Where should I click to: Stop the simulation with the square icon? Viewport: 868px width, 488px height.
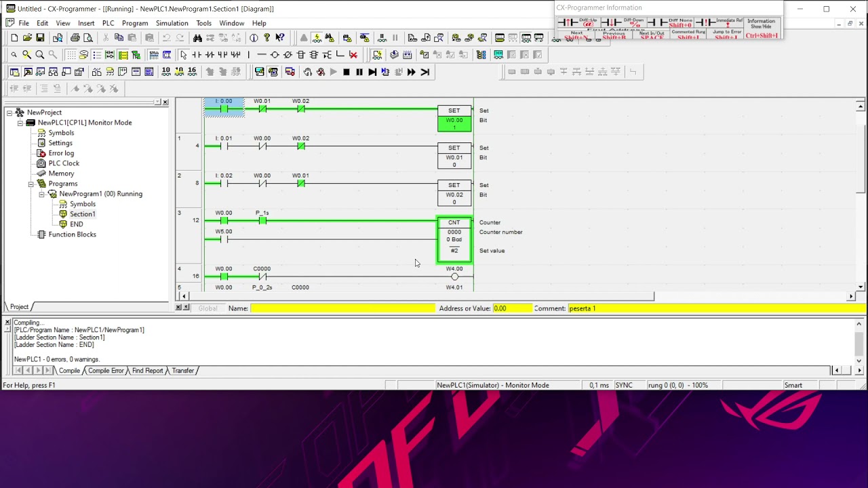pos(347,72)
